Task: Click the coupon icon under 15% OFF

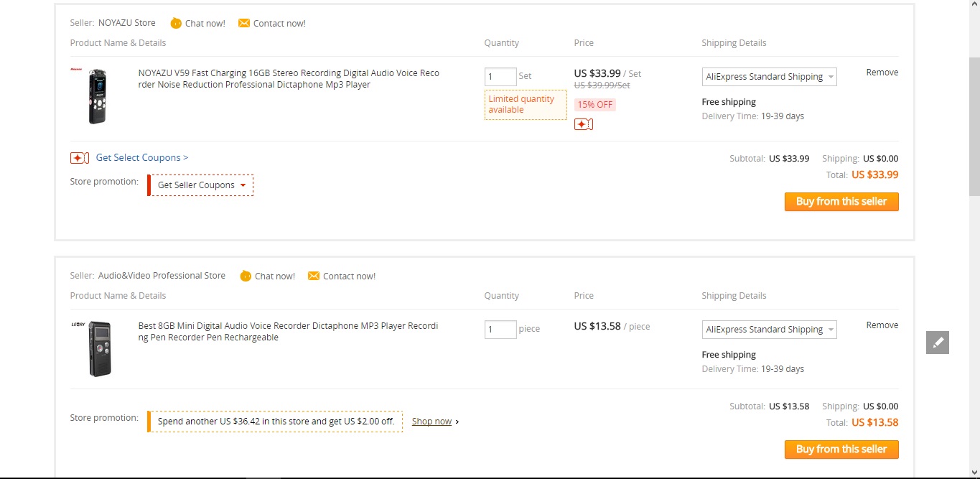Action: point(584,125)
